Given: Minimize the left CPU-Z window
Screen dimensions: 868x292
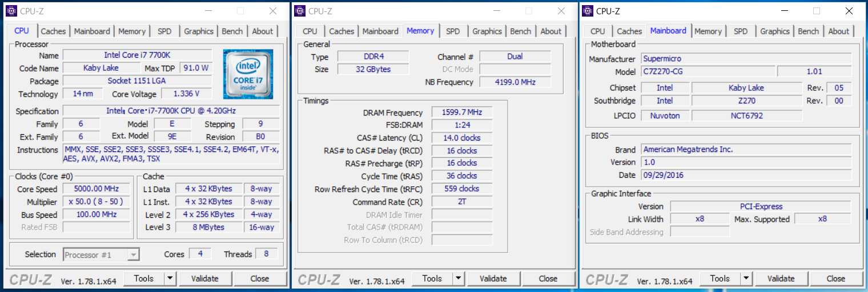Looking at the screenshot, I should pos(208,11).
